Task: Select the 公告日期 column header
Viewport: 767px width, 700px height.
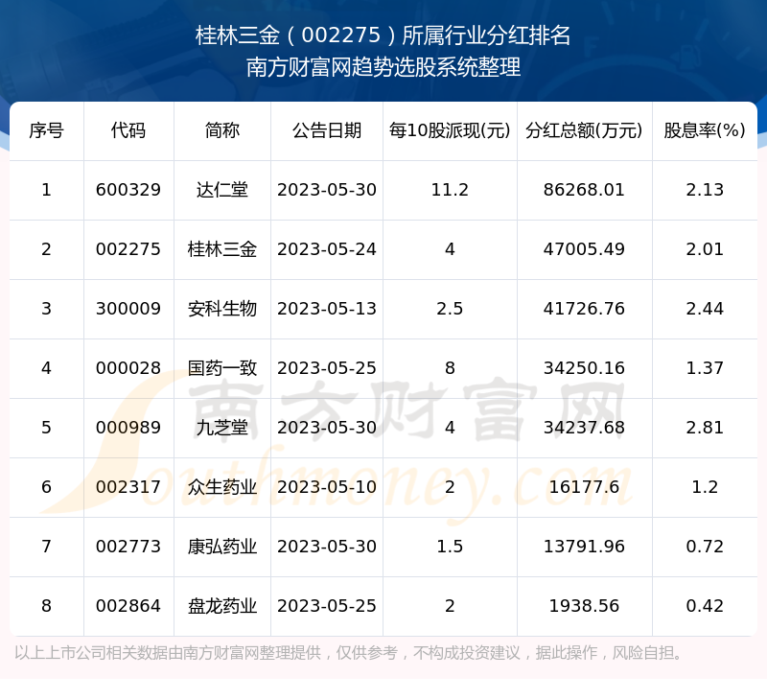Action: coord(327,130)
